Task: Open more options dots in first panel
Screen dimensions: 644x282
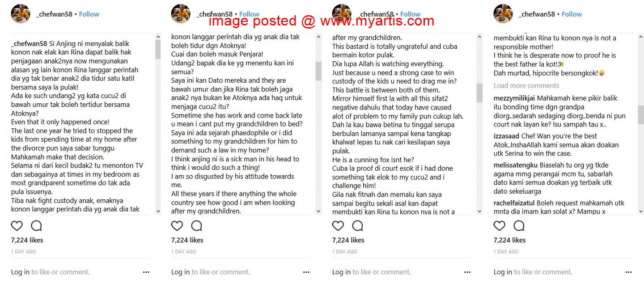Action: (x=146, y=272)
